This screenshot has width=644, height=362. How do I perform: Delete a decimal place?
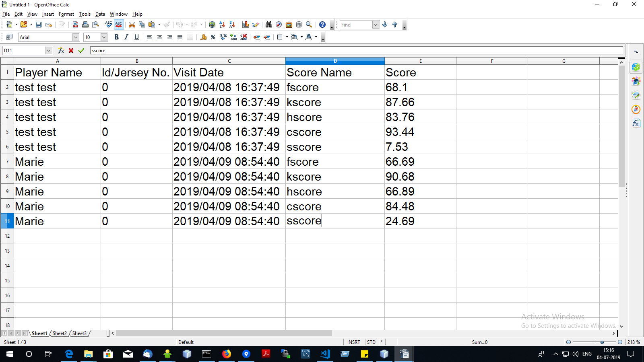tap(244, 37)
